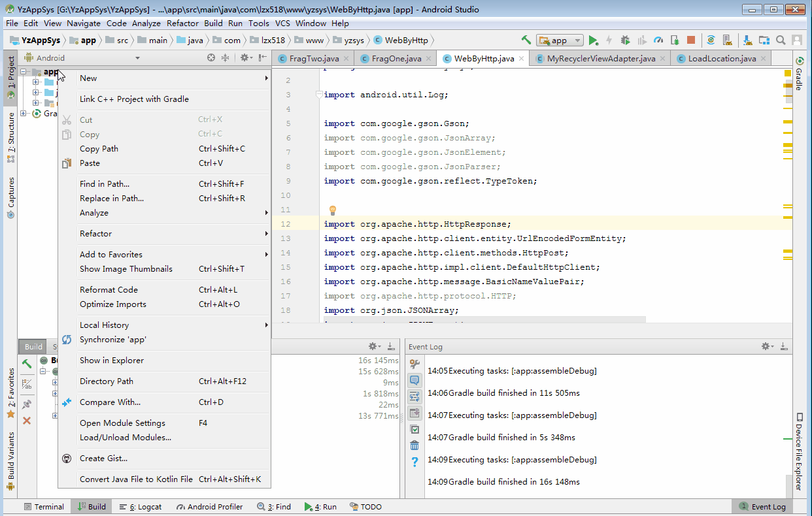812x516 pixels.
Task: Choose Find in Path from context menu
Action: pyautogui.click(x=164, y=184)
